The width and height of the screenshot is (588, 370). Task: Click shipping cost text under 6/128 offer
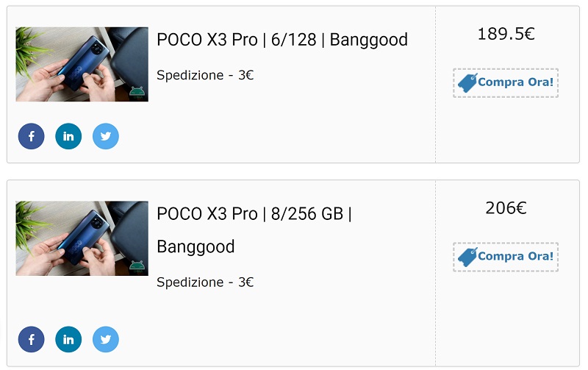(x=205, y=75)
